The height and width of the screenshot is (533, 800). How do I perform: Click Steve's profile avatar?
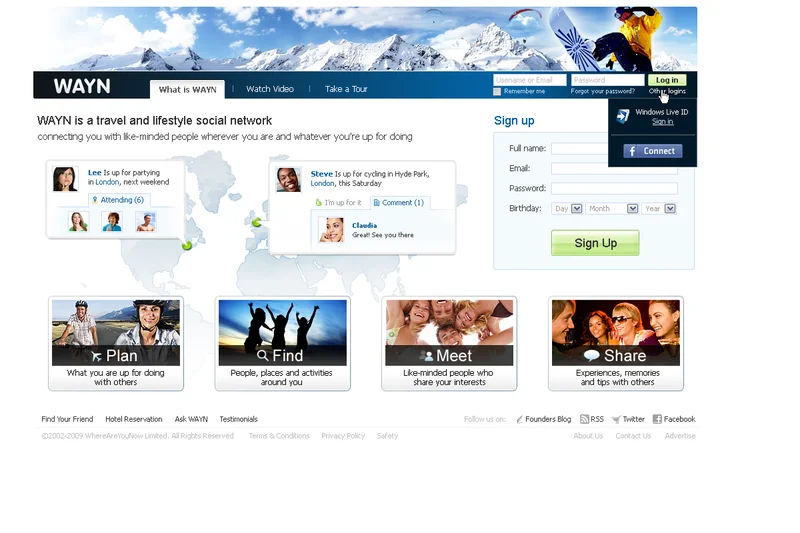tap(289, 179)
